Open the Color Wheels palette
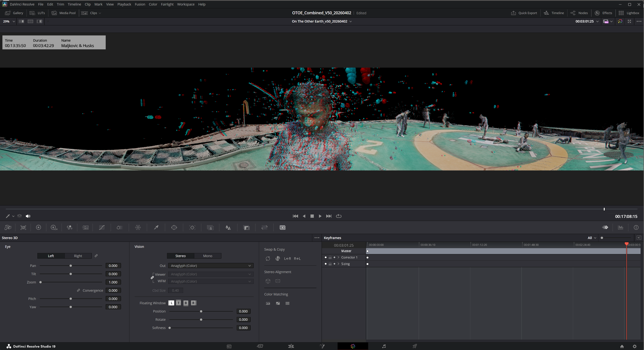 (39, 227)
